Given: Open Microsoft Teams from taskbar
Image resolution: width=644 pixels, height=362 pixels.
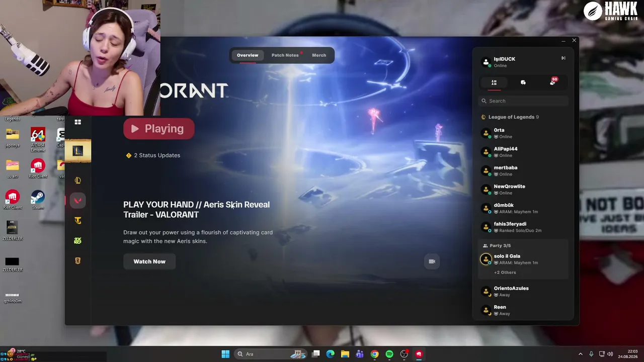Looking at the screenshot, I should click(360, 354).
